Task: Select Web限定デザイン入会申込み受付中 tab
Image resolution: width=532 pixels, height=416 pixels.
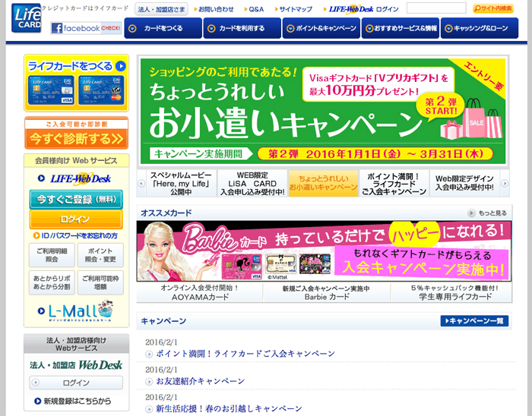Action: [x=465, y=183]
